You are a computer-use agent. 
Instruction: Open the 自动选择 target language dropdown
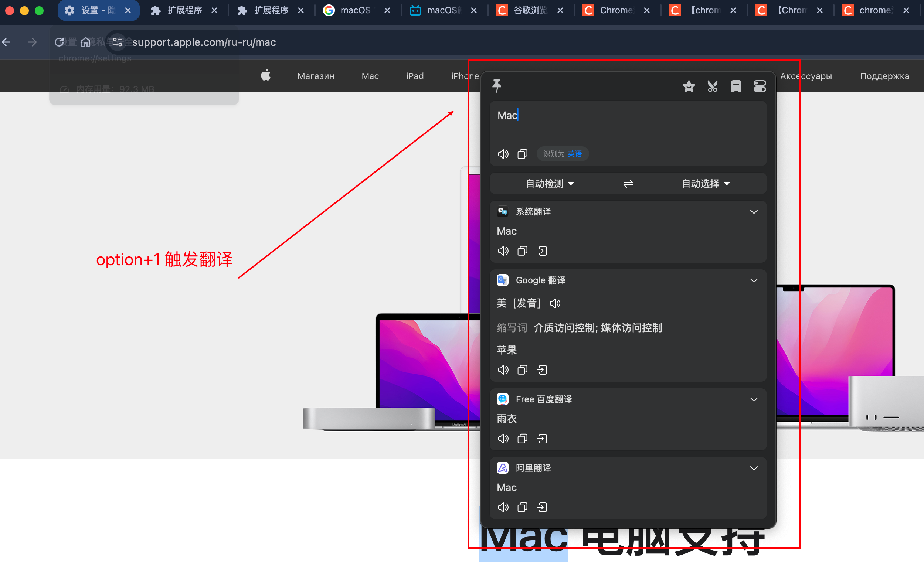point(705,184)
